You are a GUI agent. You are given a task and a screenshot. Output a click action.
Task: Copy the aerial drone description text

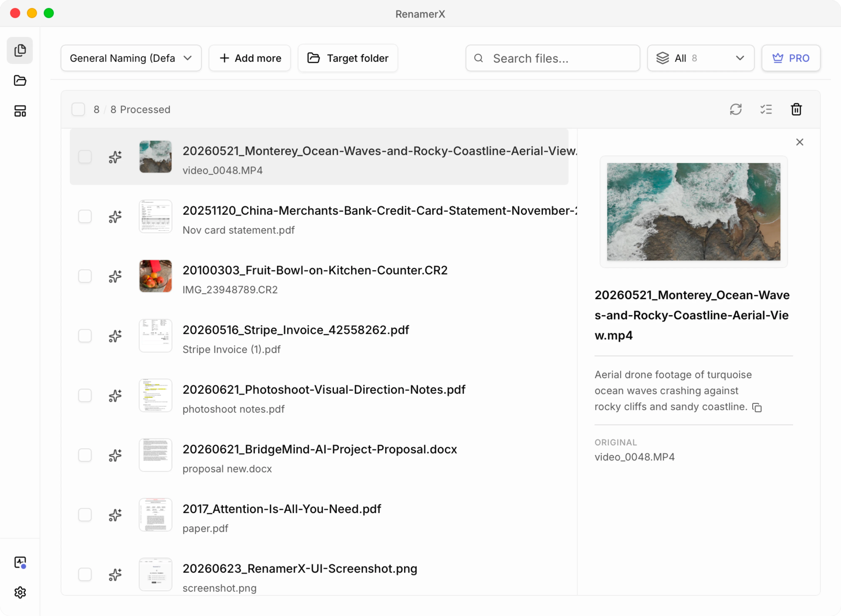(757, 408)
